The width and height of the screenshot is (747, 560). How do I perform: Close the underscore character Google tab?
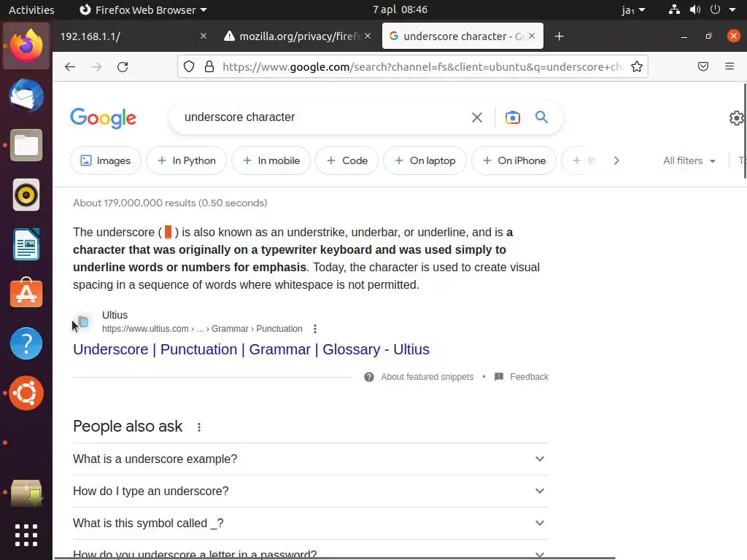click(x=532, y=36)
